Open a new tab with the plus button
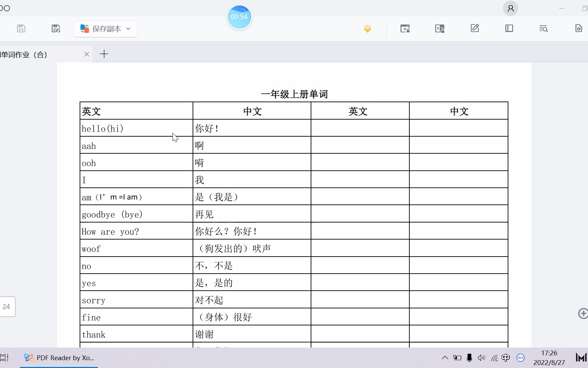The height and width of the screenshot is (368, 588). (104, 54)
